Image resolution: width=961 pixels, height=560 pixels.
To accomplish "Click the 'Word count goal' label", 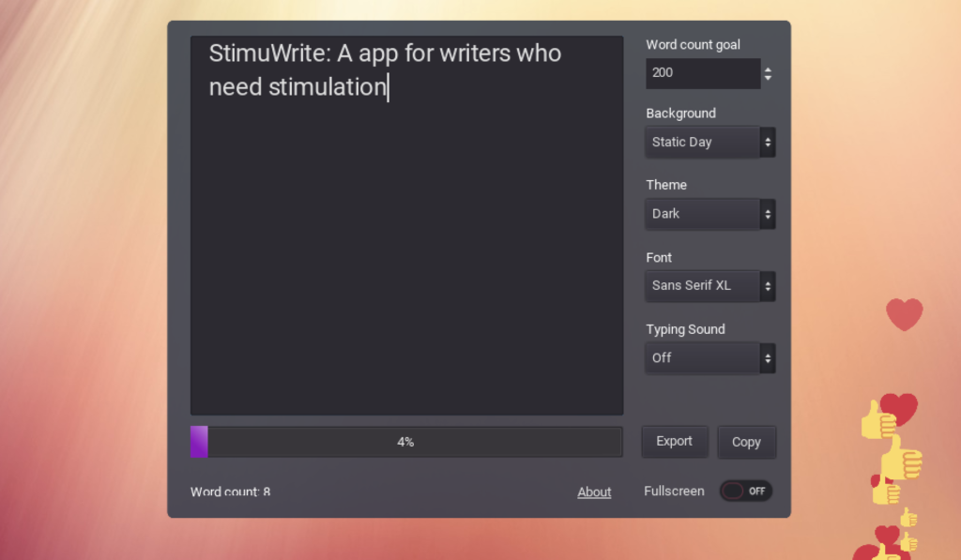I will (x=693, y=45).
